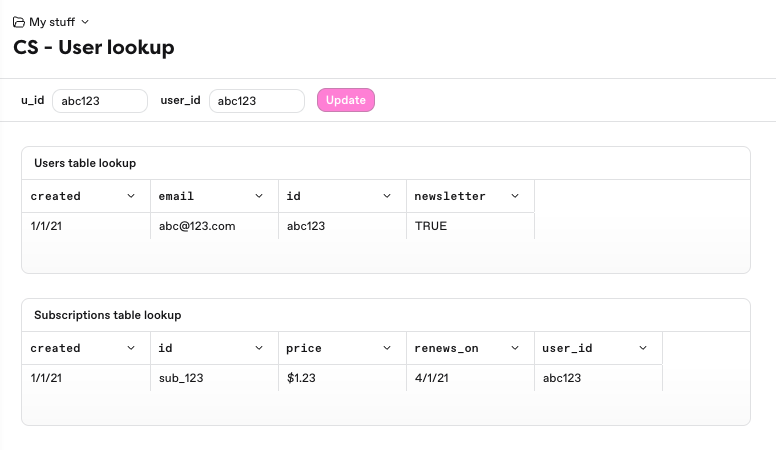Select the $1.23 price cell

342,378
